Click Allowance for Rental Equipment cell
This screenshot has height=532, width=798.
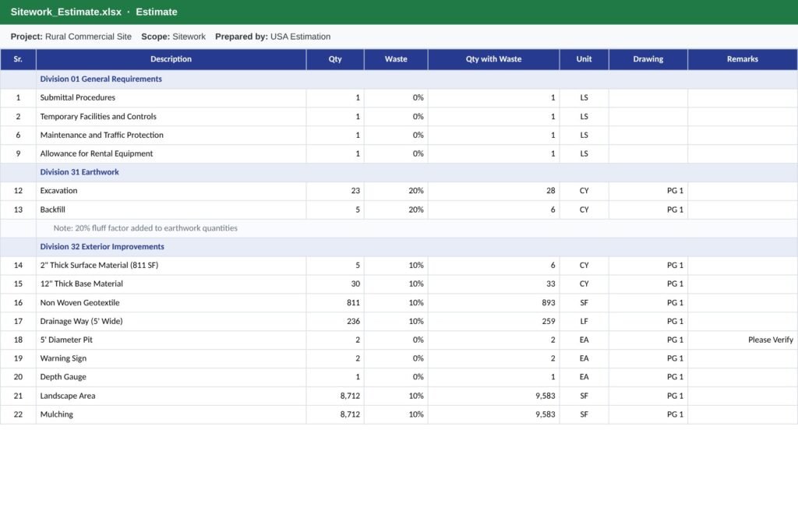pos(171,153)
